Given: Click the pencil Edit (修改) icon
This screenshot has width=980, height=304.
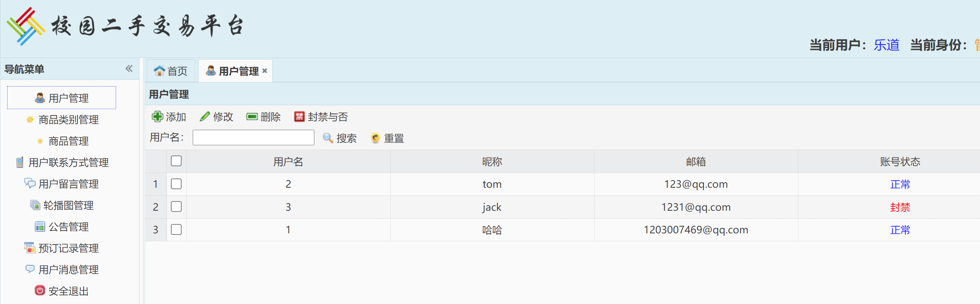Looking at the screenshot, I should tap(205, 117).
